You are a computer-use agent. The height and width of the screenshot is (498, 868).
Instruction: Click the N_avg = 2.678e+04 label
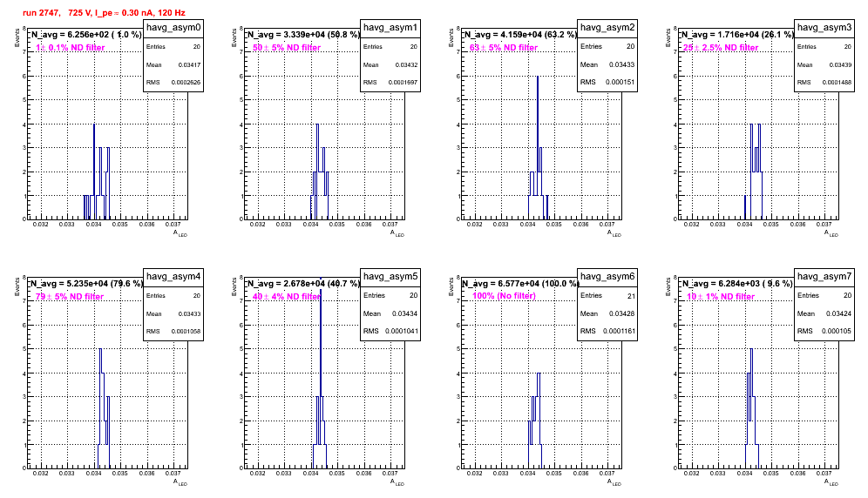point(303,283)
